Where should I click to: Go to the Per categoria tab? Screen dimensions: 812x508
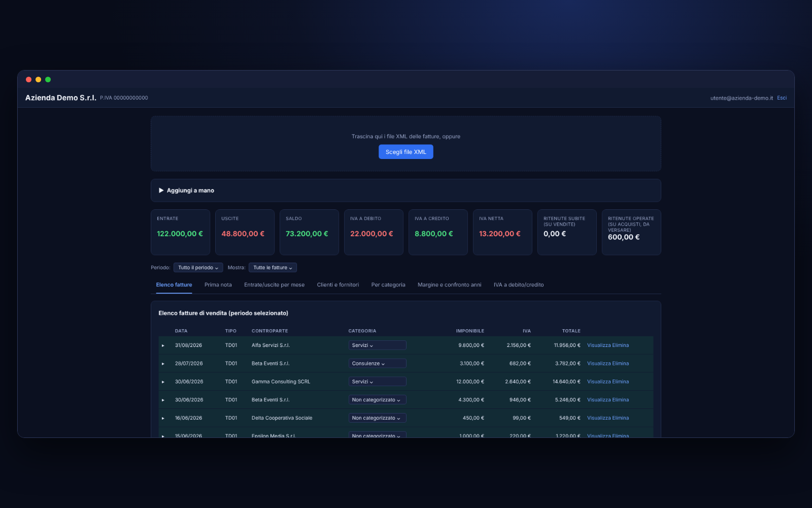(x=388, y=285)
